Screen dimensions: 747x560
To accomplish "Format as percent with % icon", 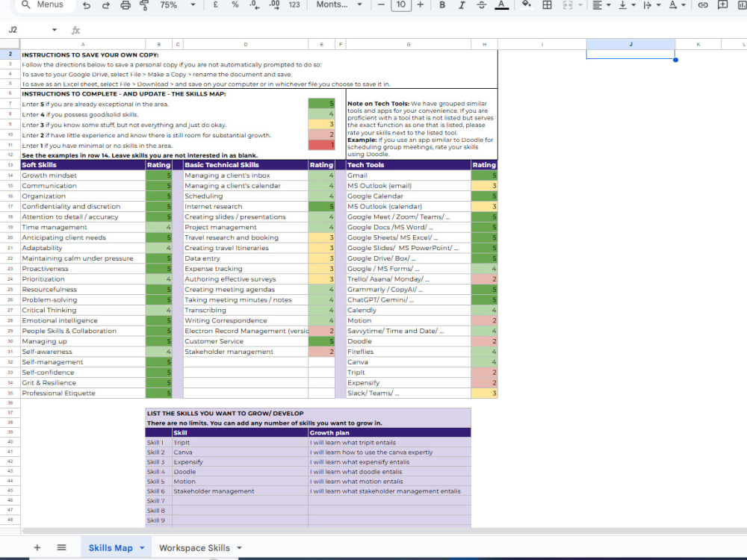I will [235, 4].
